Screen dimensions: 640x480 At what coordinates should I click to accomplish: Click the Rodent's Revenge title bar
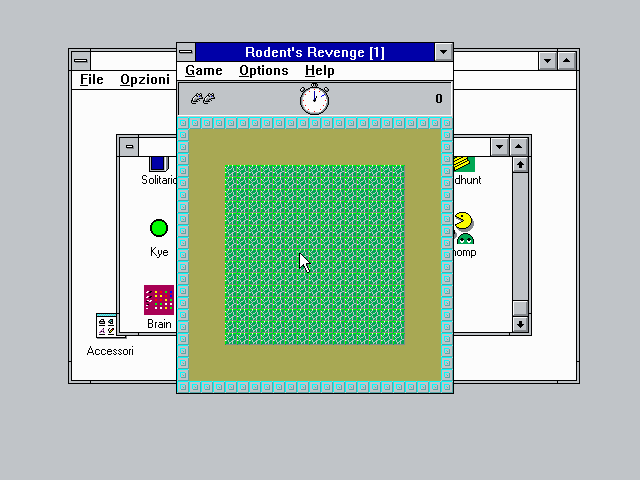315,52
